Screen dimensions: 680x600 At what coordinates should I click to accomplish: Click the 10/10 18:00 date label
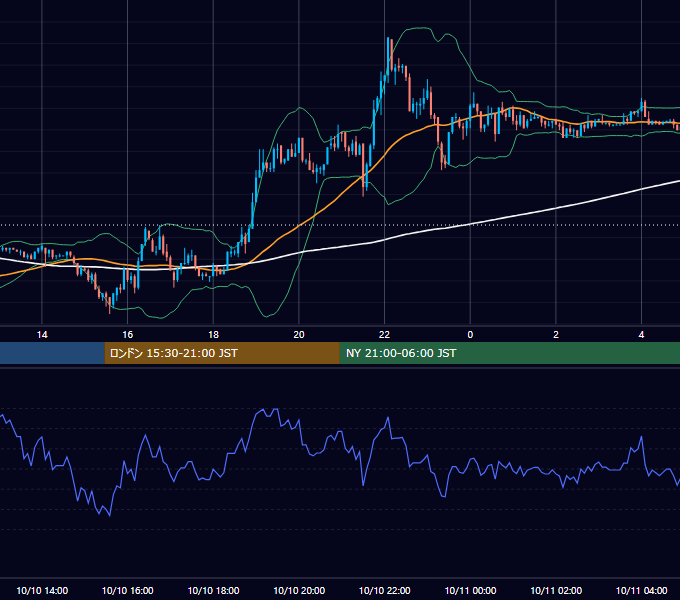[x=213, y=590]
